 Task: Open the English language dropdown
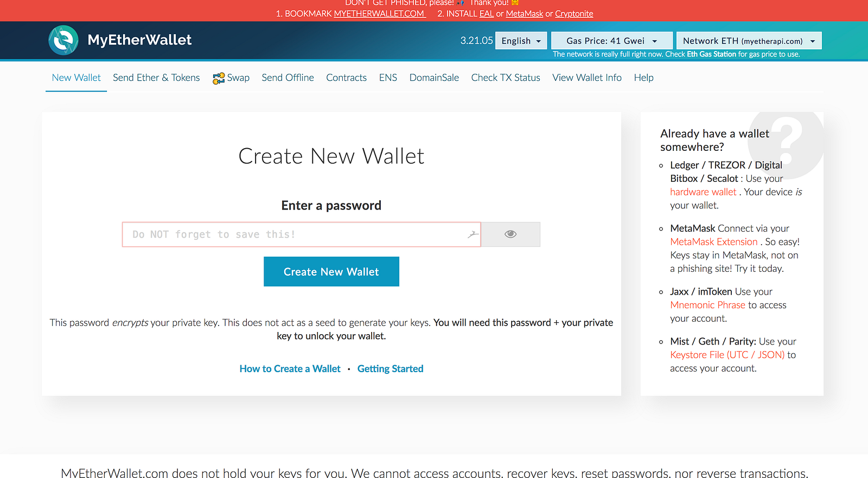(x=521, y=41)
